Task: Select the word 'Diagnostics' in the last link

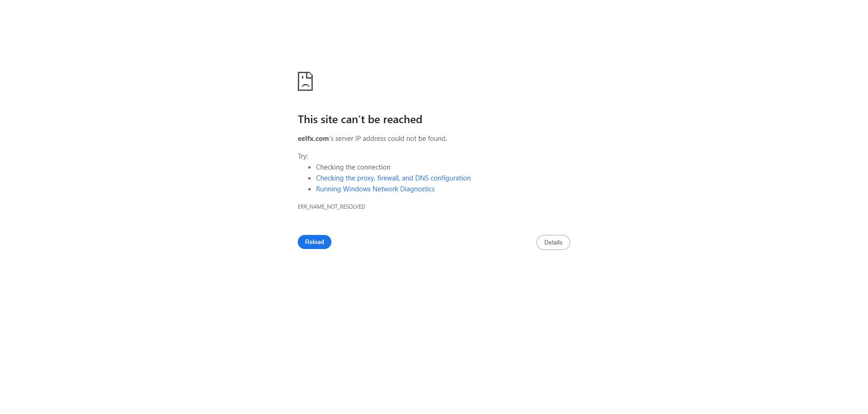Action: [417, 189]
